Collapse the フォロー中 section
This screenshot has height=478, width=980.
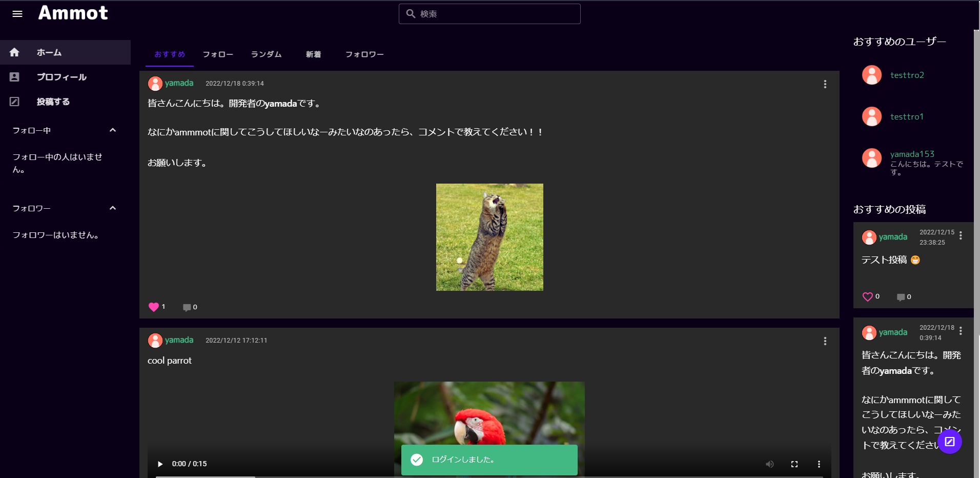coord(112,130)
